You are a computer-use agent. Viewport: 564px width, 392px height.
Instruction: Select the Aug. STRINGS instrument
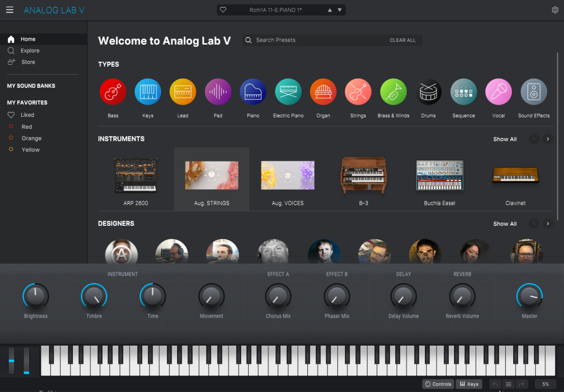[211, 179]
